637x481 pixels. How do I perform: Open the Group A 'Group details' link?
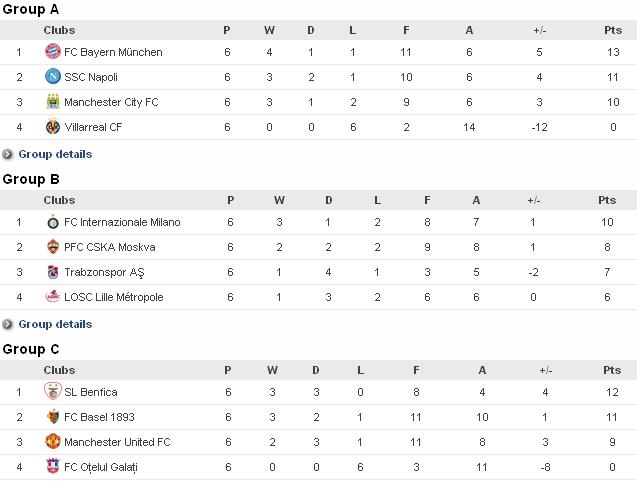[x=55, y=154]
